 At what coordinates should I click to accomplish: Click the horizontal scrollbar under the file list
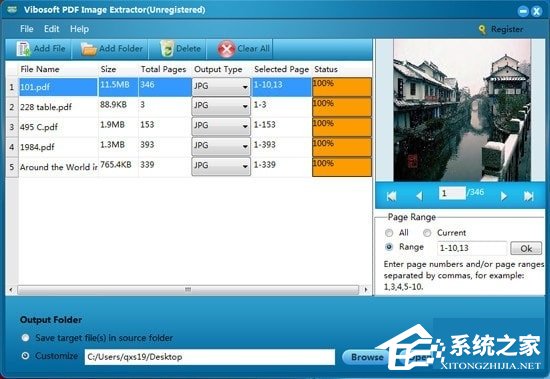(188, 290)
